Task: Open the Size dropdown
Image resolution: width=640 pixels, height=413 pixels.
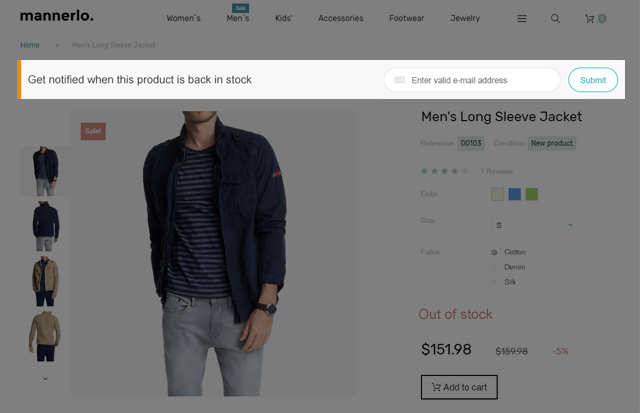Action: (x=535, y=225)
